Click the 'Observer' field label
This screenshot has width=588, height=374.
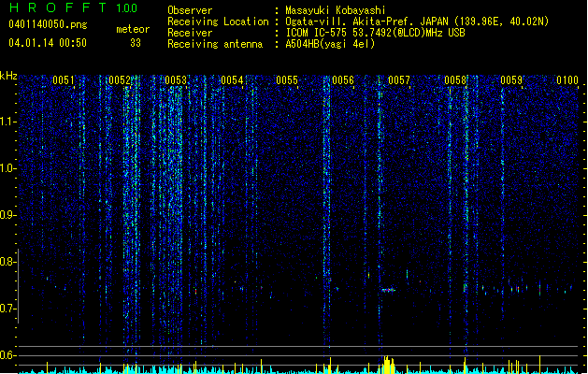(x=190, y=10)
